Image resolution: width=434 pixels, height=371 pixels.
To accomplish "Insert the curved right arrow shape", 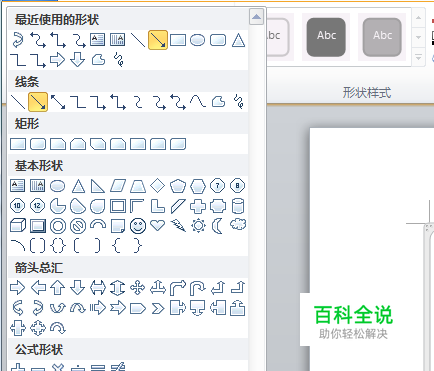I will click(x=18, y=308).
